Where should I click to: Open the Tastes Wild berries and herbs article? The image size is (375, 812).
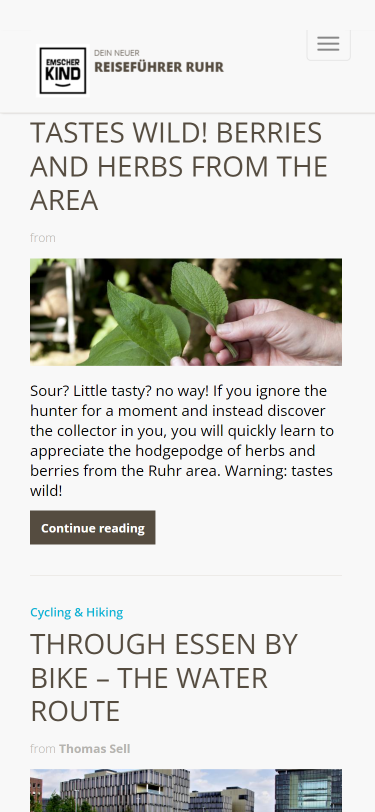click(179, 166)
